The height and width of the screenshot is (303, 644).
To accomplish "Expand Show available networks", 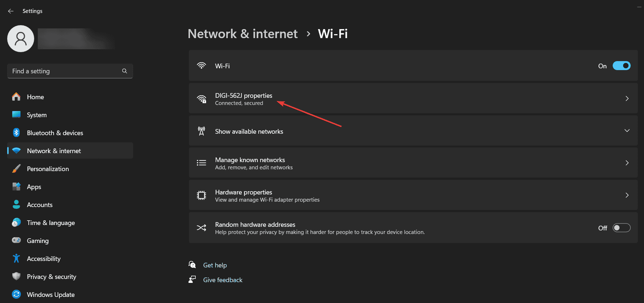I will (x=627, y=130).
